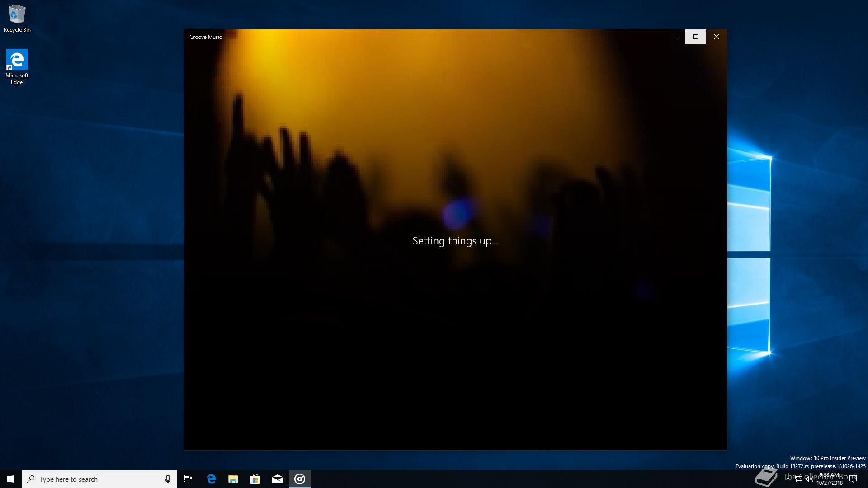This screenshot has height=488, width=868.
Task: Open Task View from the taskbar
Action: coord(188,479)
